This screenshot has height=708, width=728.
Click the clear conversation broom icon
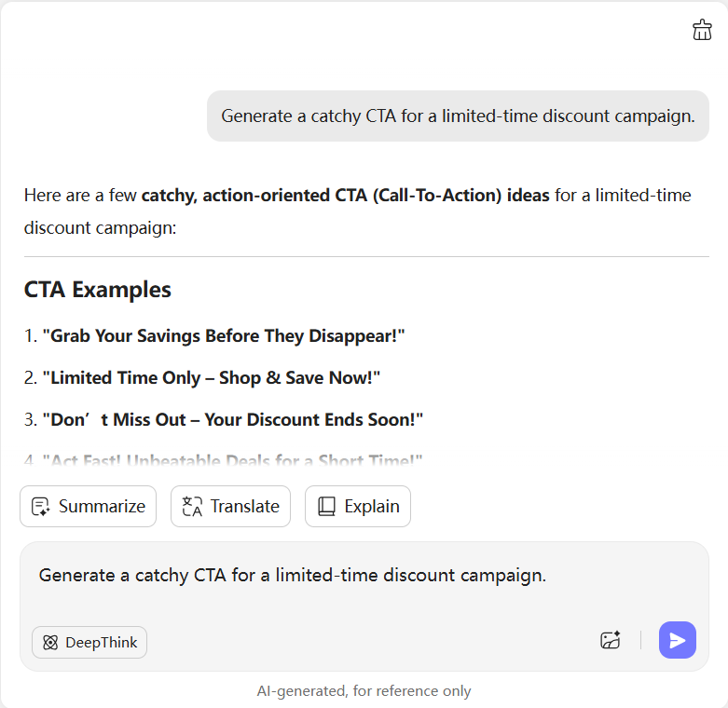tap(702, 30)
